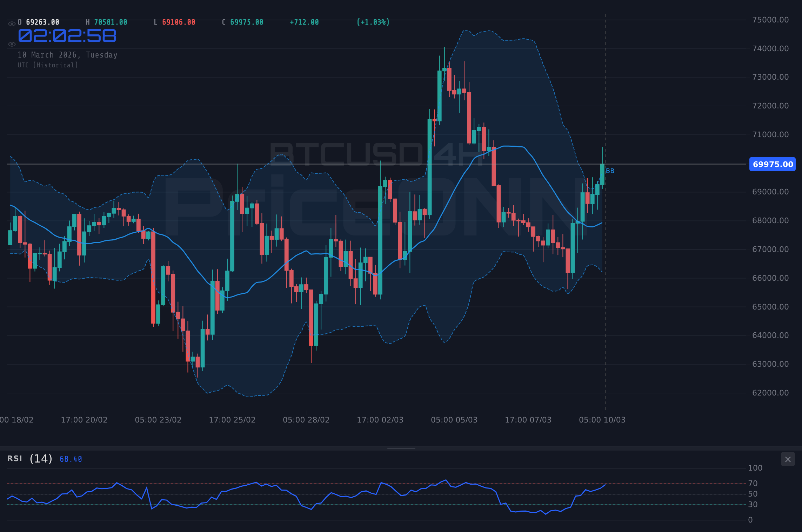Click the 73000.00 price axis label

coord(770,77)
